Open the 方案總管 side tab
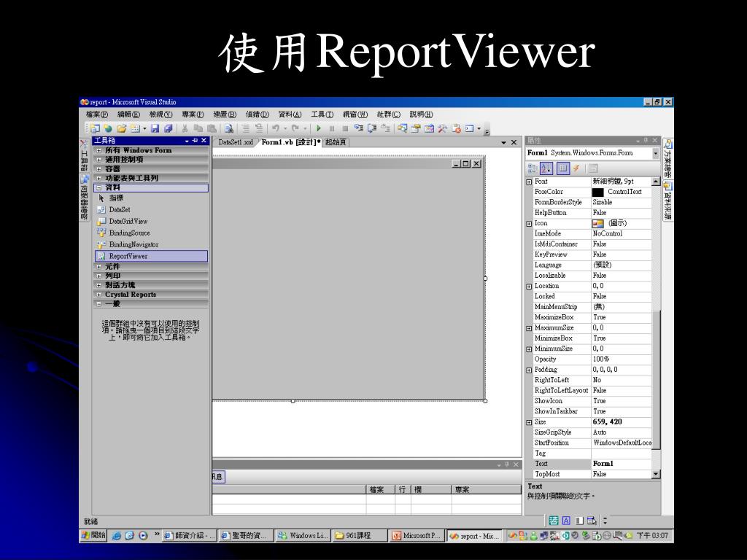 point(668,158)
